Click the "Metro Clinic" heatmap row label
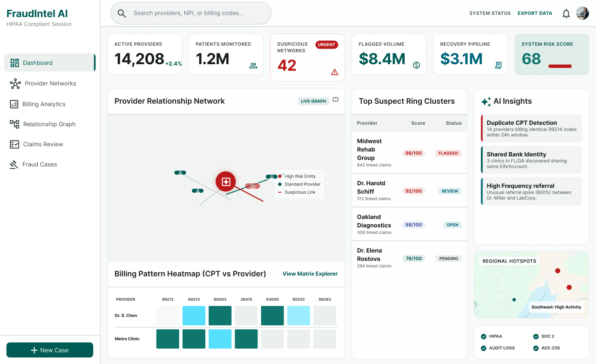The image size is (596, 364). click(x=127, y=339)
